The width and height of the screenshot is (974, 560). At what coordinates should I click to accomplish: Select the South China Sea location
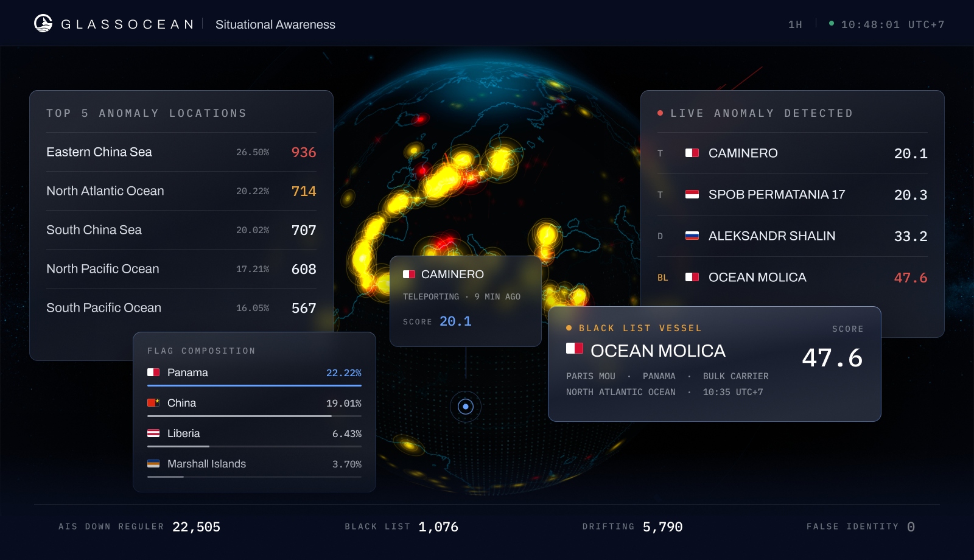pos(181,230)
